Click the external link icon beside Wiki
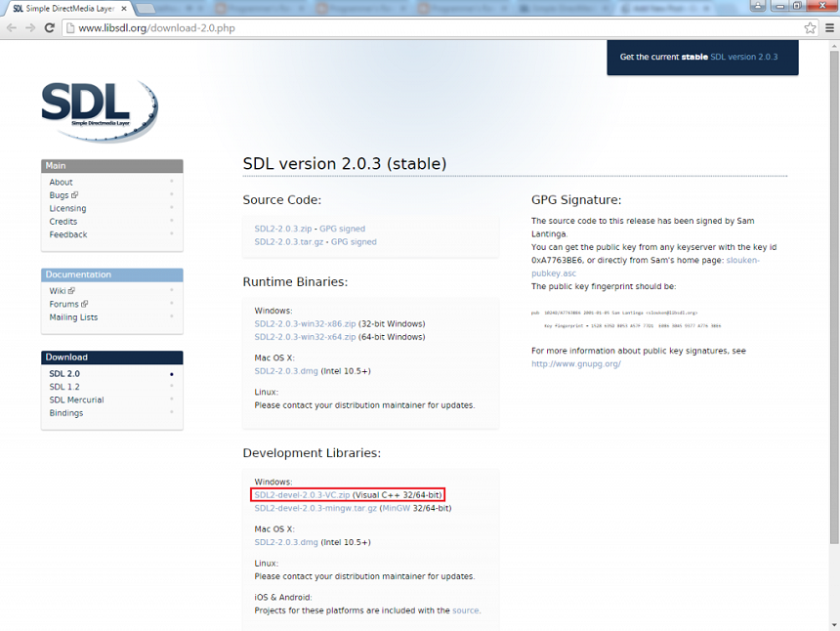840x631 pixels. click(71, 291)
